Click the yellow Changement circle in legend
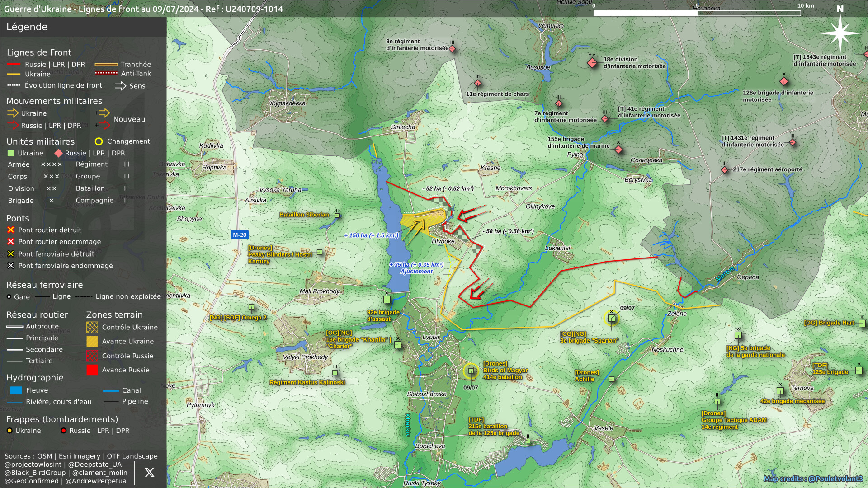 (99, 141)
